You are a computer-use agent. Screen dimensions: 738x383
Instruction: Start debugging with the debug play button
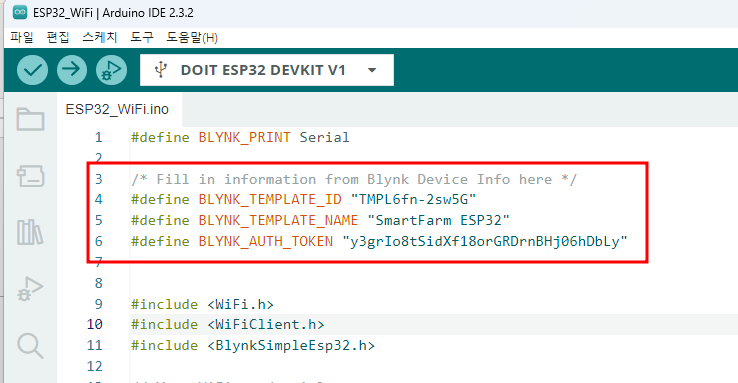[x=111, y=70]
